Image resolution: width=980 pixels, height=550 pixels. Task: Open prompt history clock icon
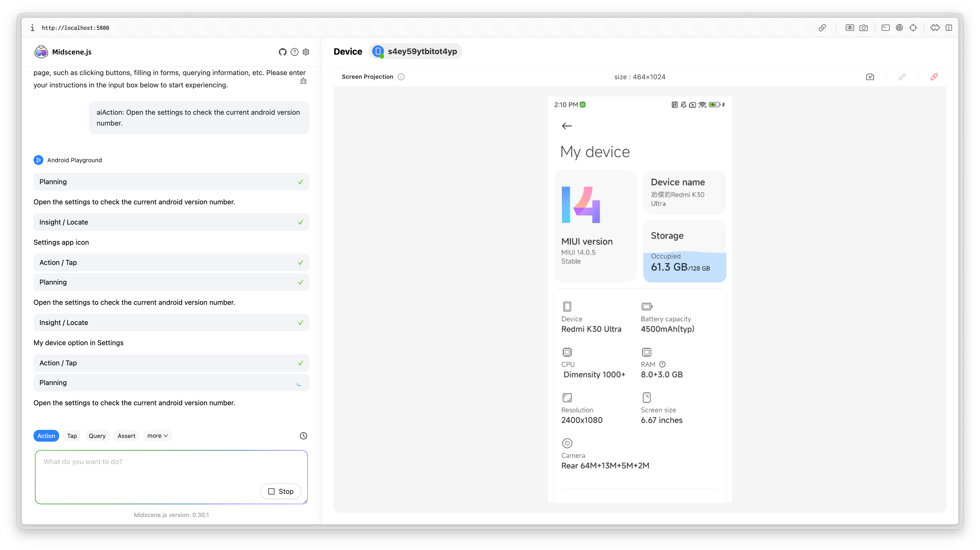click(303, 436)
